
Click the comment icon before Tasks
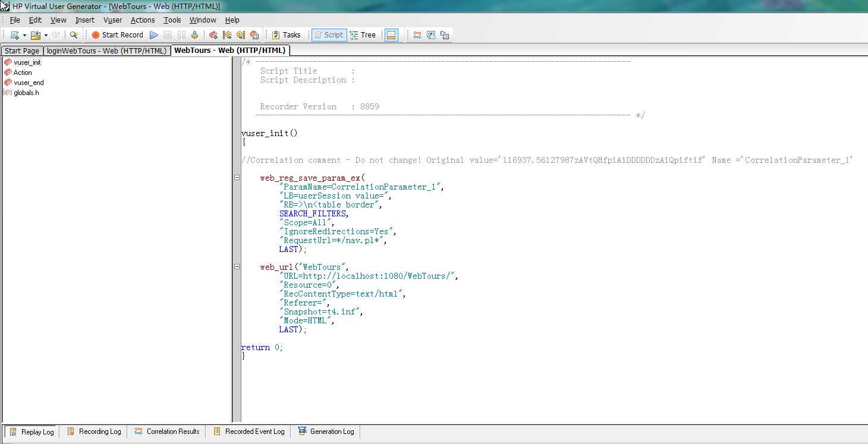point(254,35)
